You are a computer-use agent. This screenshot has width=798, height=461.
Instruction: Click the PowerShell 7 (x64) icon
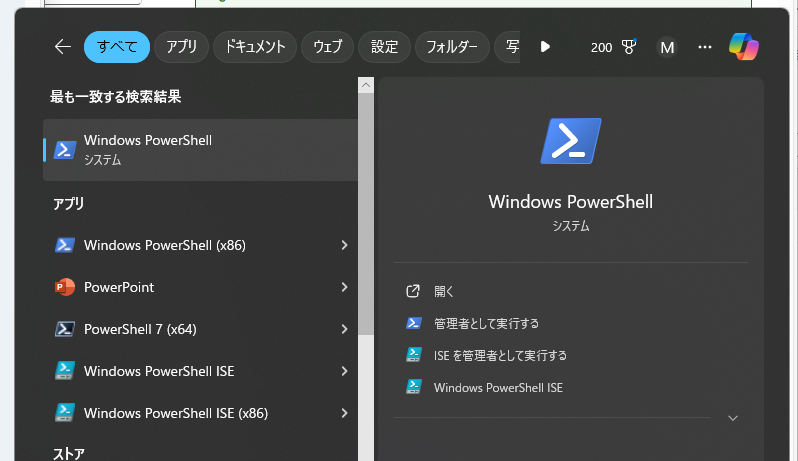point(65,329)
